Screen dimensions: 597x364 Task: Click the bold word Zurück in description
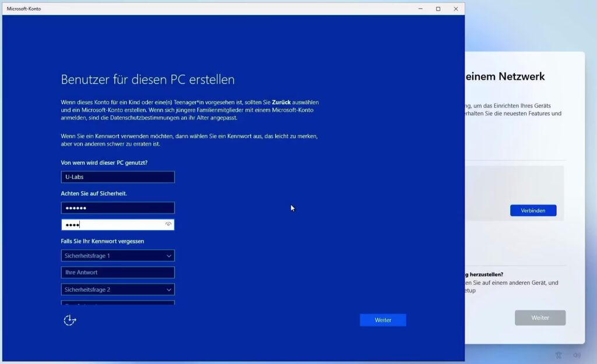coord(281,103)
